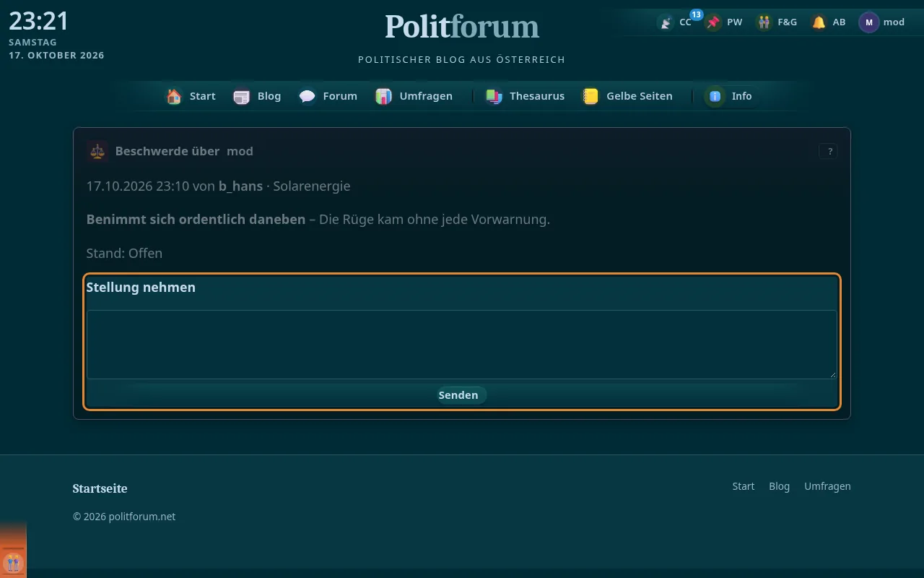Click the mod user avatar
924x578 pixels.
[868, 22]
